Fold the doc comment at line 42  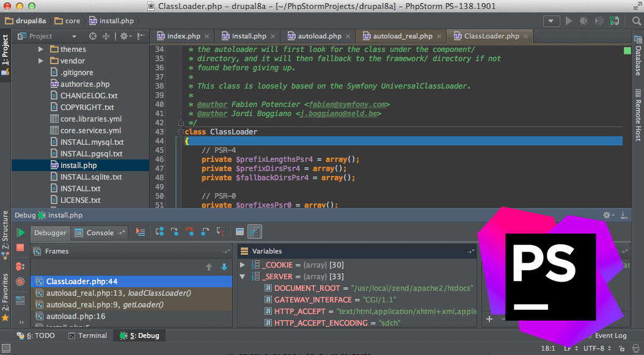pos(181,122)
